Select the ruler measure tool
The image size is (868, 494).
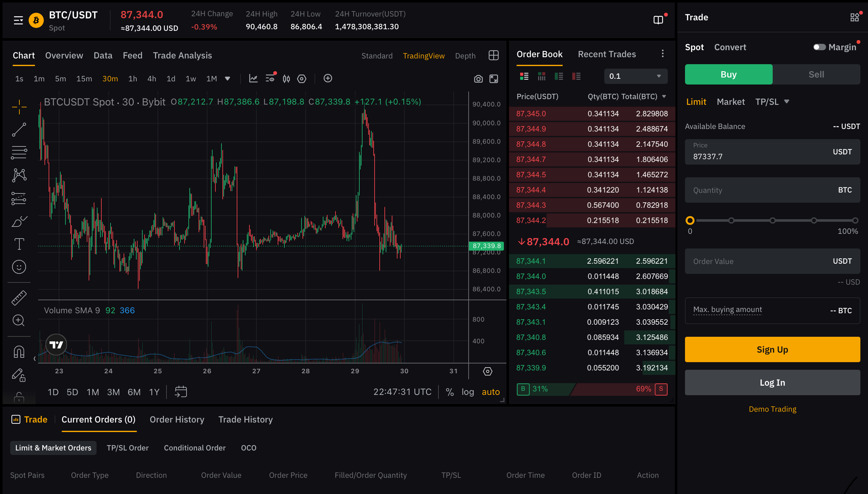(19, 298)
